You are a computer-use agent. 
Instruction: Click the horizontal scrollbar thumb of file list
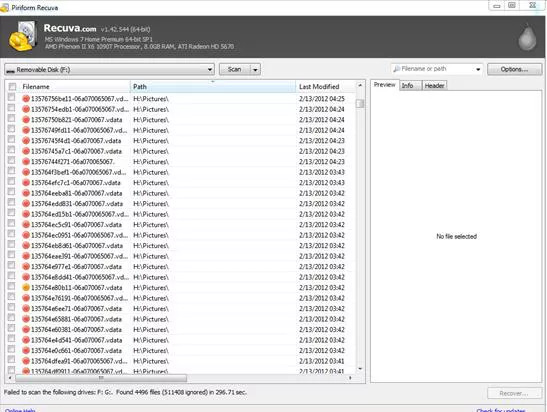coord(101,378)
